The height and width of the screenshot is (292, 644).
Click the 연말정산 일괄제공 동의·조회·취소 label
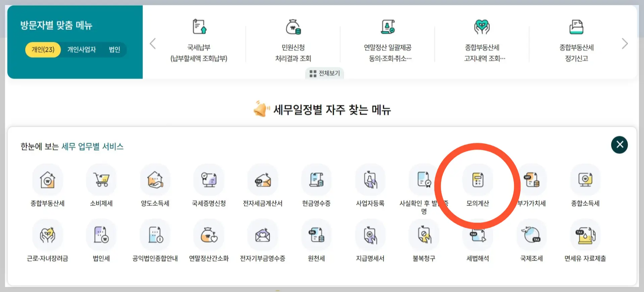coord(388,53)
